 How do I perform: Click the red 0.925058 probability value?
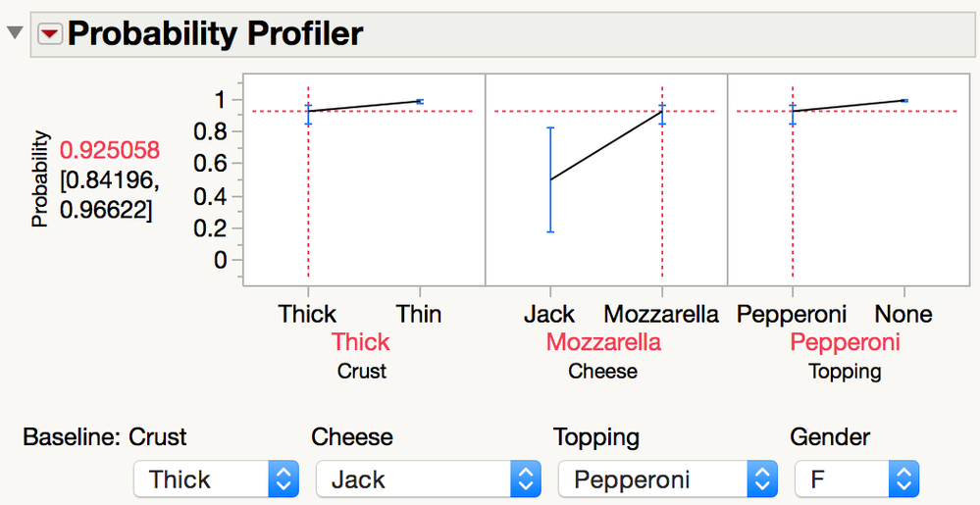[110, 150]
